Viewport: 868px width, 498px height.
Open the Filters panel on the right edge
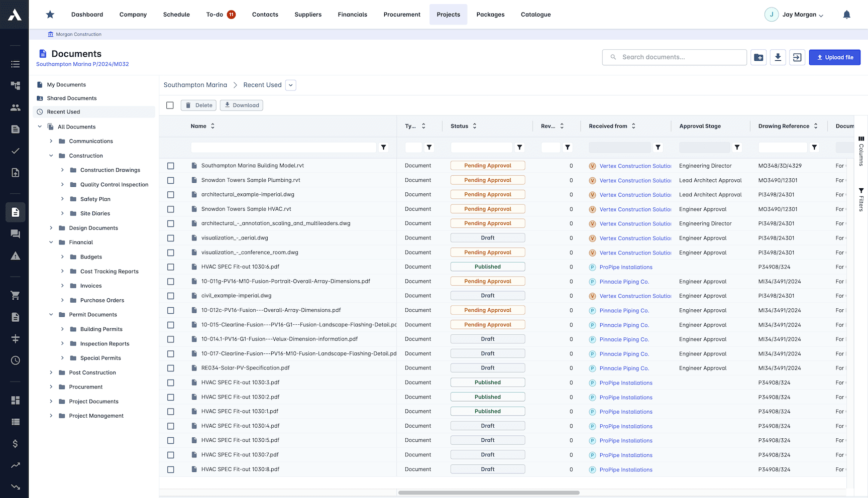tap(861, 197)
